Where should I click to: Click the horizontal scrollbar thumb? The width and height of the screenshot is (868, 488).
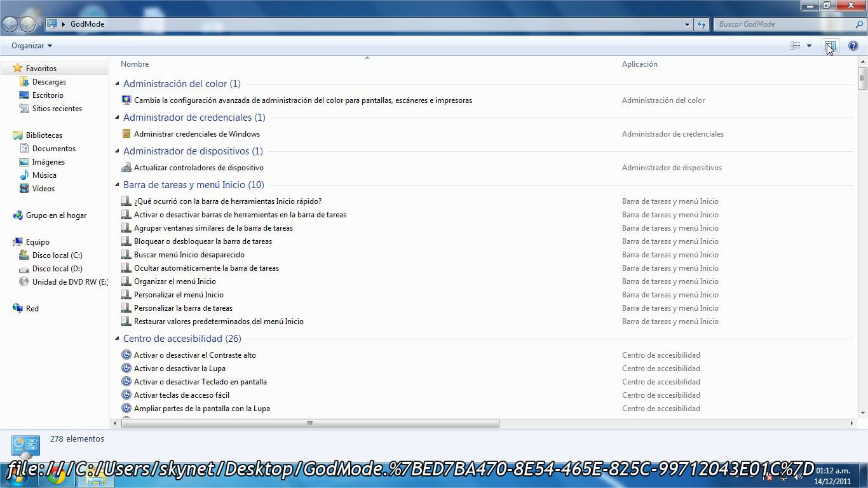(310, 423)
